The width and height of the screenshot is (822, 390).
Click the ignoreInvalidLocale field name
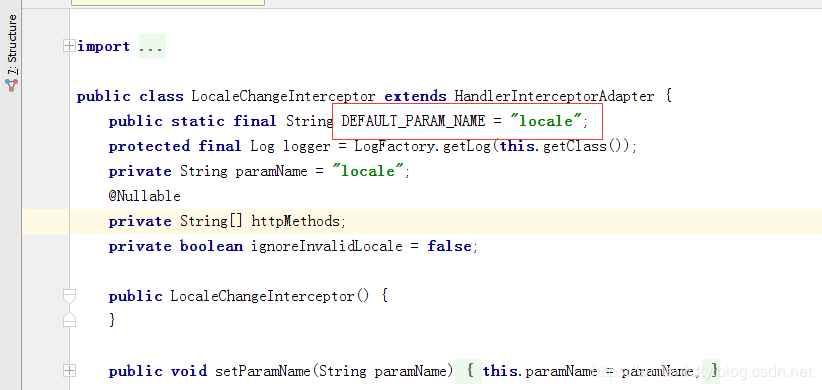[327, 246]
